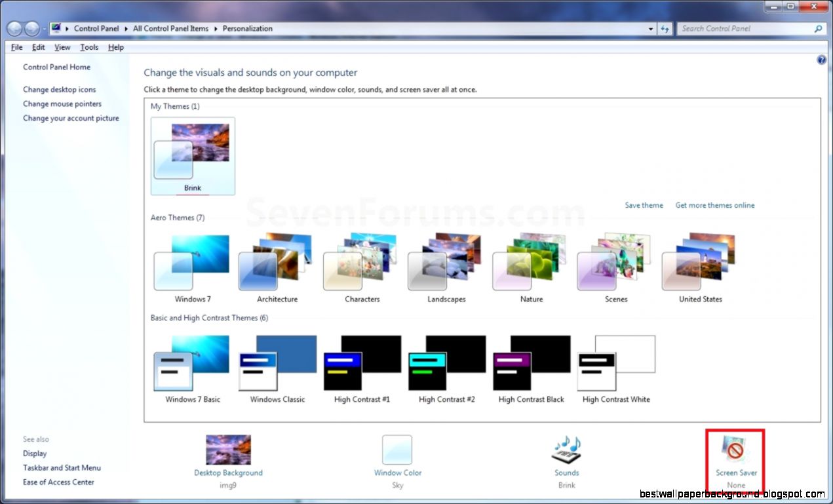
Task: Click the Save theme link
Action: [x=644, y=205]
